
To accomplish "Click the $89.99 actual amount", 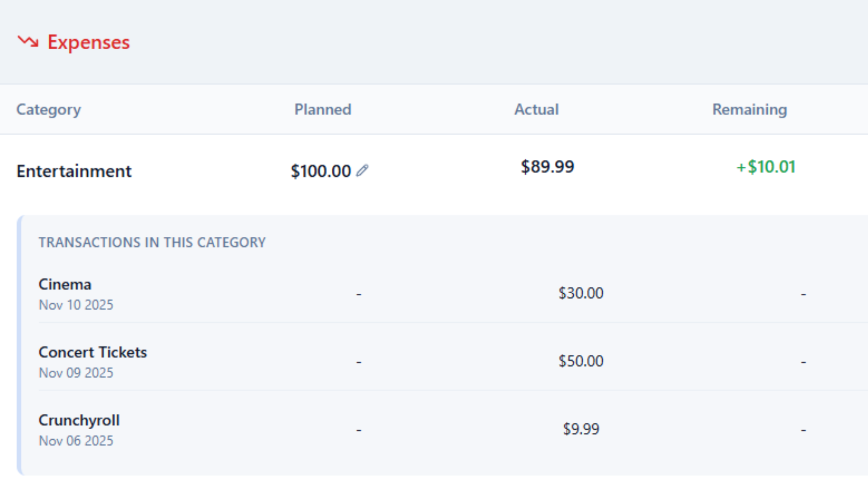I will 547,167.
